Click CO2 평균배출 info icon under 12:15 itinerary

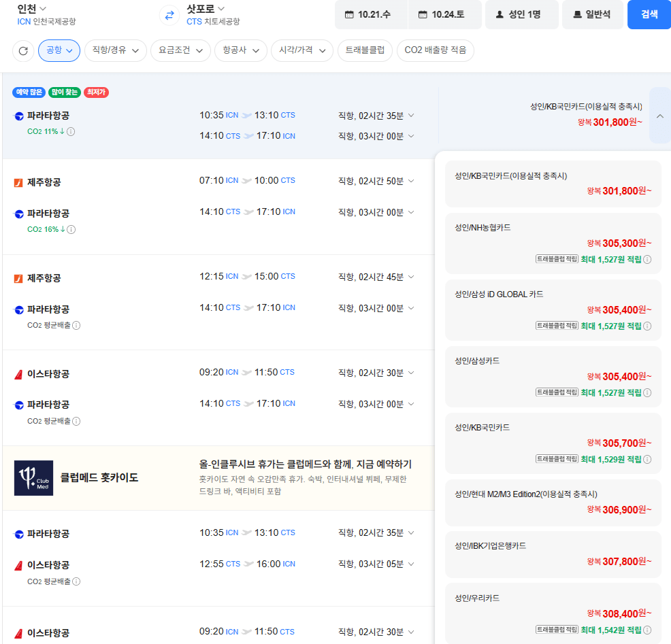pyautogui.click(x=76, y=326)
